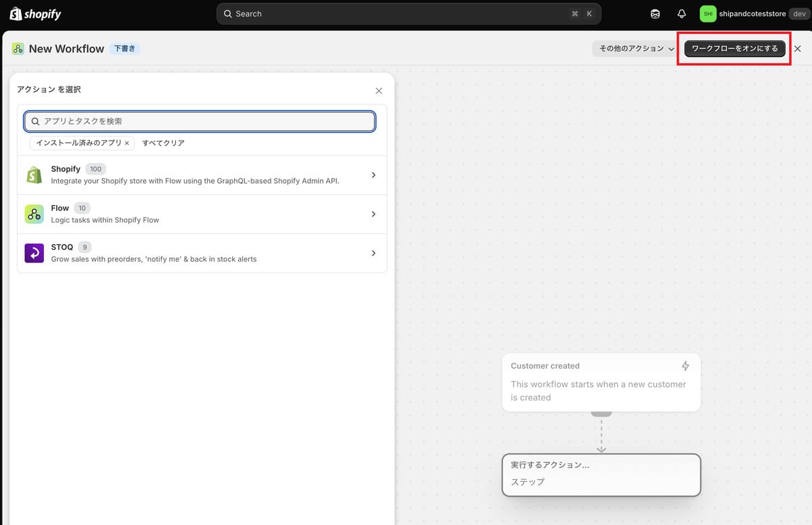Viewport: 812px width, 525px height.
Task: Click the Shopify app bag icon
Action: point(35,175)
